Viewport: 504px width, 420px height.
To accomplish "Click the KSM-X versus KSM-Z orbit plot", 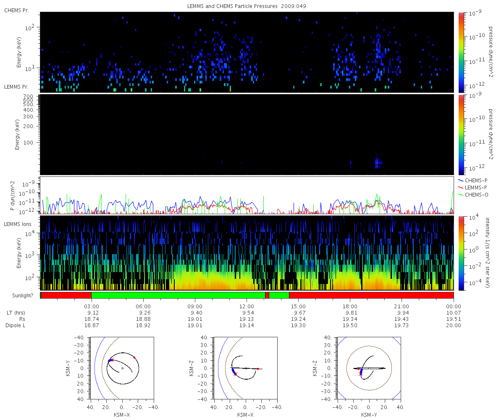I will pos(245,368).
